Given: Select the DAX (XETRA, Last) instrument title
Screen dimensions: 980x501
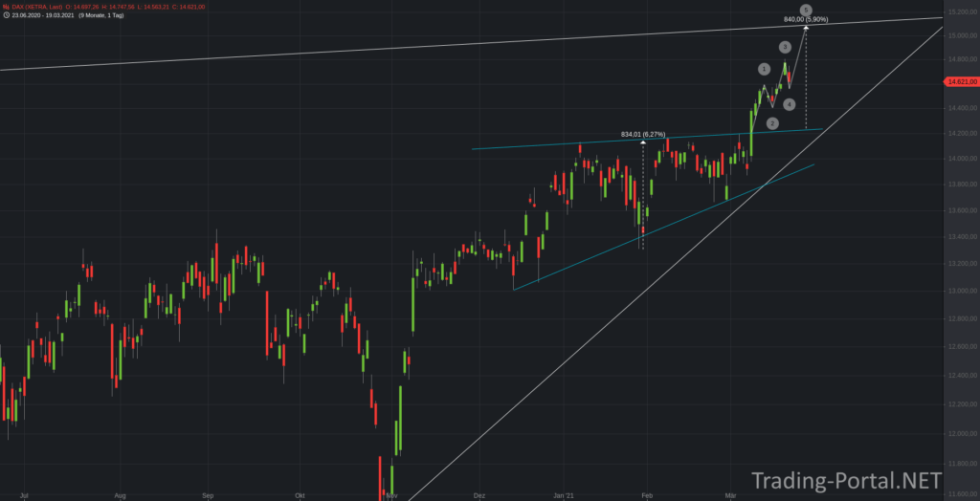Looking at the screenshot, I should click(37, 7).
